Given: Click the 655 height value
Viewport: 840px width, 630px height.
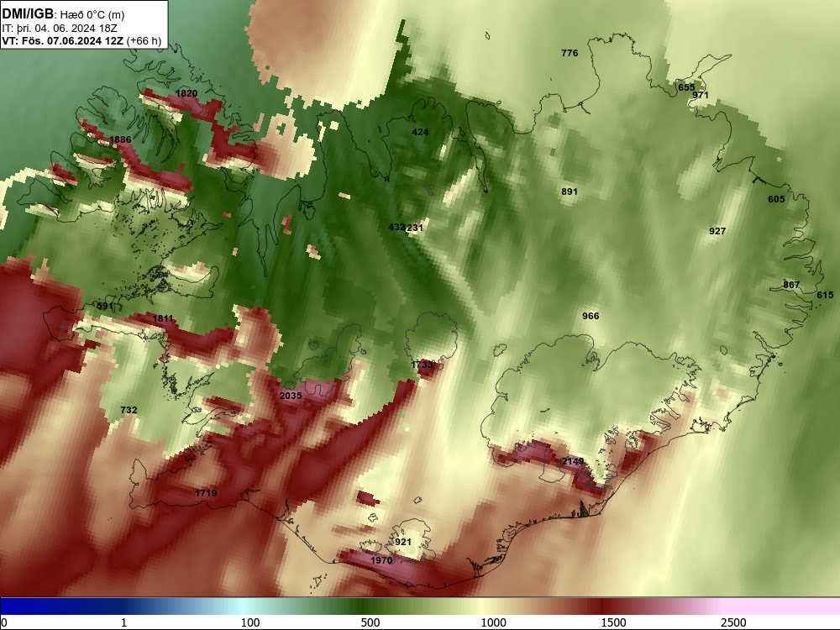Looking at the screenshot, I should (x=686, y=87).
